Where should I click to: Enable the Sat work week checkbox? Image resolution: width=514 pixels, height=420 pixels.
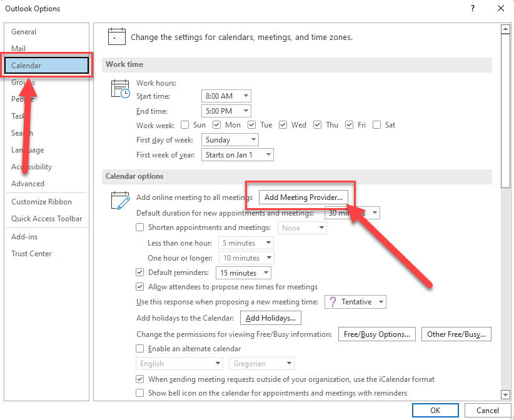[x=376, y=125]
